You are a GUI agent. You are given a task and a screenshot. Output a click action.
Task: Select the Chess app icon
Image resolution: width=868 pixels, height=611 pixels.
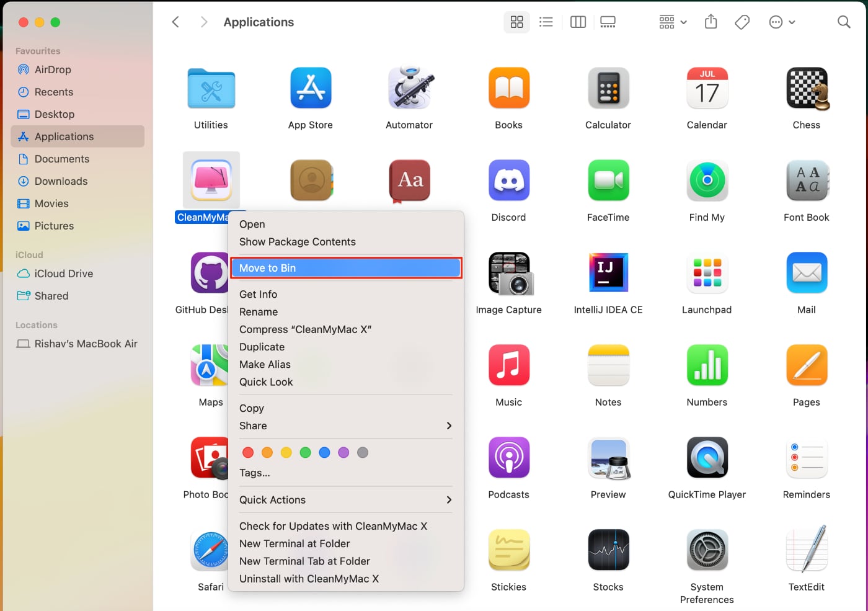tap(807, 88)
